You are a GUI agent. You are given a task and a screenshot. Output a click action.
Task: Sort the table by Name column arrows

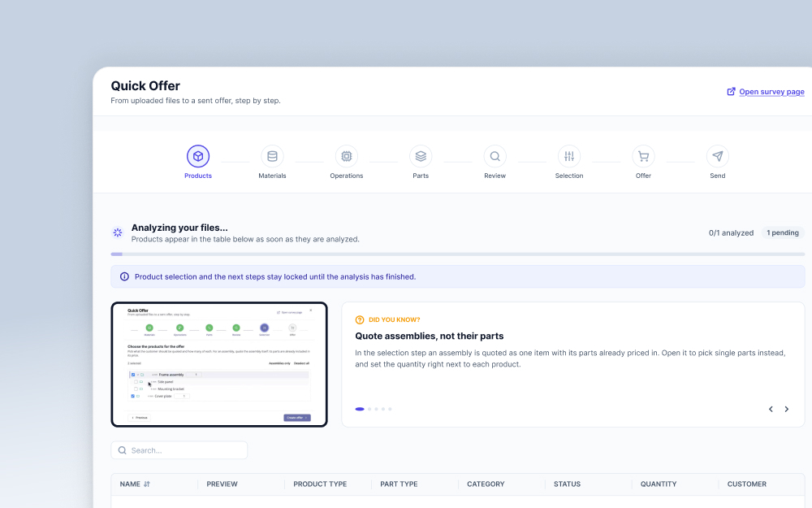coord(146,484)
